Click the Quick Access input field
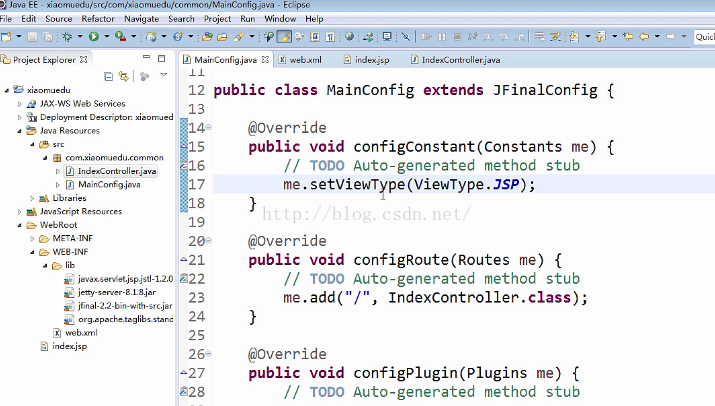Screen dimensions: 715x406 [704, 37]
